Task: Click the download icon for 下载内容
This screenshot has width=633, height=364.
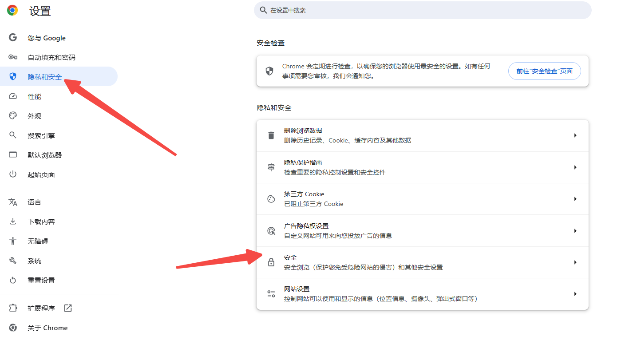Action: click(x=13, y=222)
